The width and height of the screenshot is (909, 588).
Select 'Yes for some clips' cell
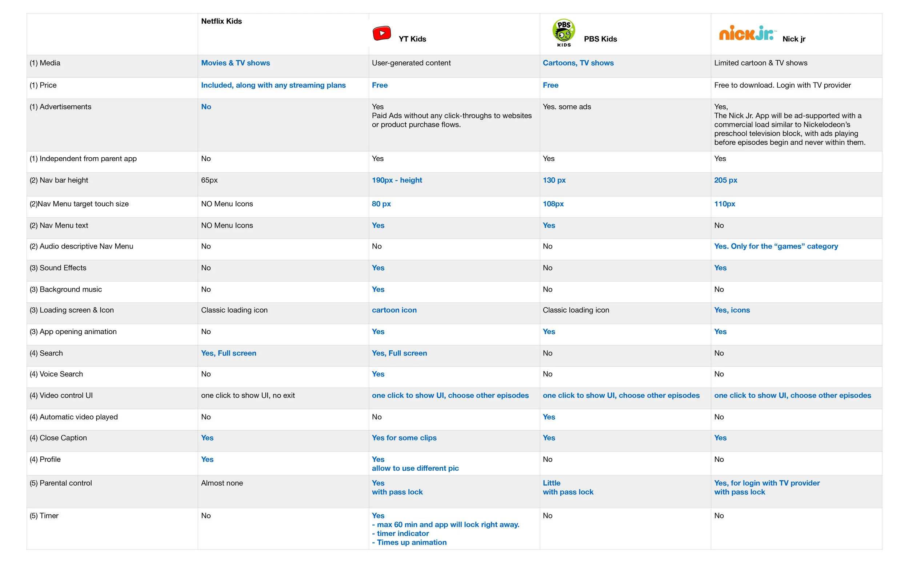404,438
